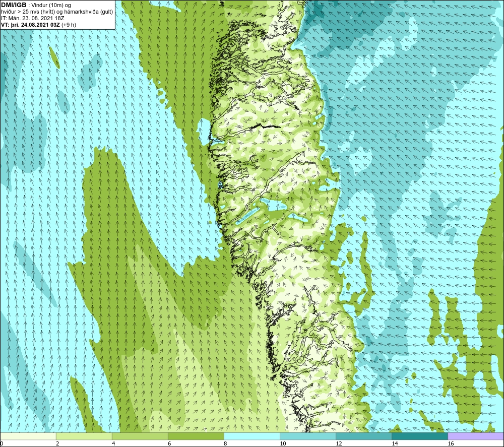The height and width of the screenshot is (447, 504).
Task: Click the 'Vindur (10m) og' text
Action: tap(51, 6)
